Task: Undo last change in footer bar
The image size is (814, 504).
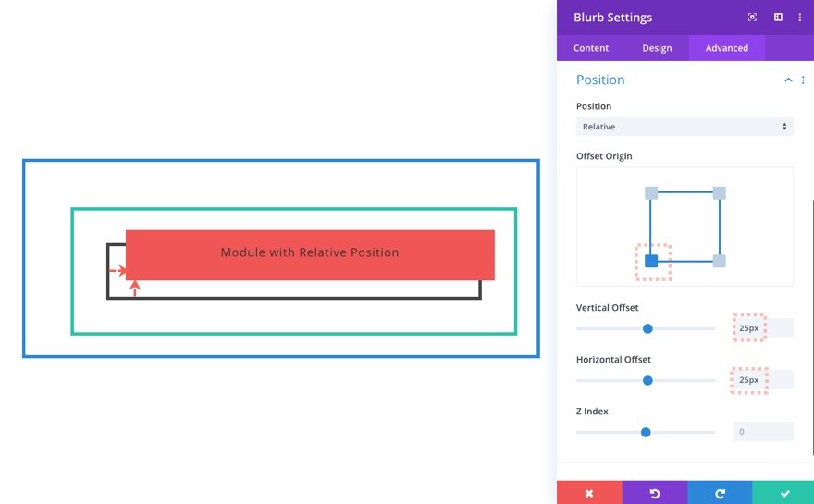Action: click(655, 493)
